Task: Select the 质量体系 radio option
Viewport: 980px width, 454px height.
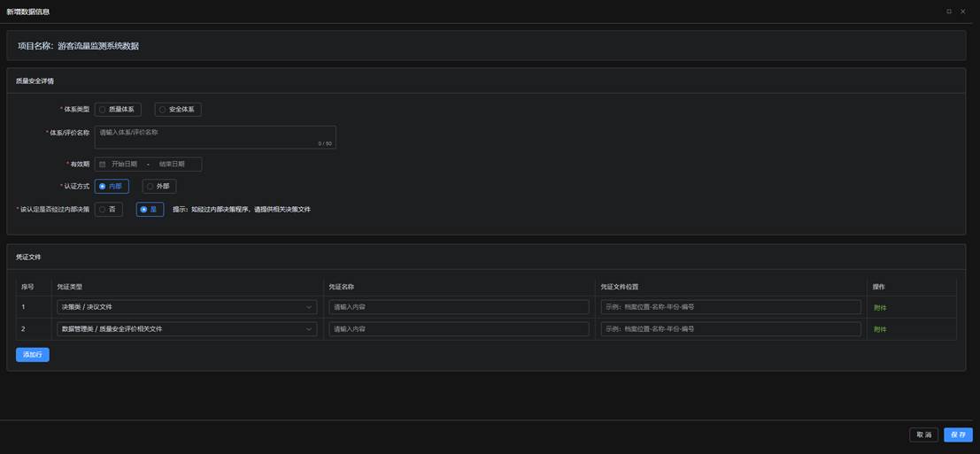Action: point(118,110)
